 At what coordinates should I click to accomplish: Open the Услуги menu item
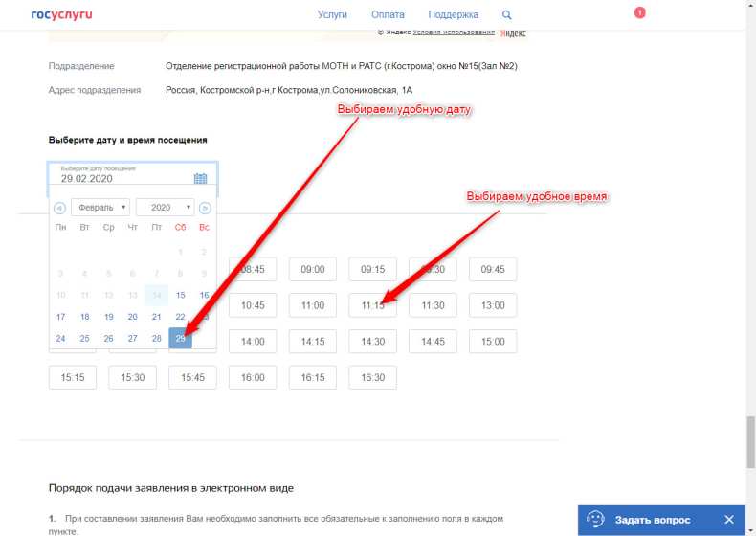[x=332, y=15]
